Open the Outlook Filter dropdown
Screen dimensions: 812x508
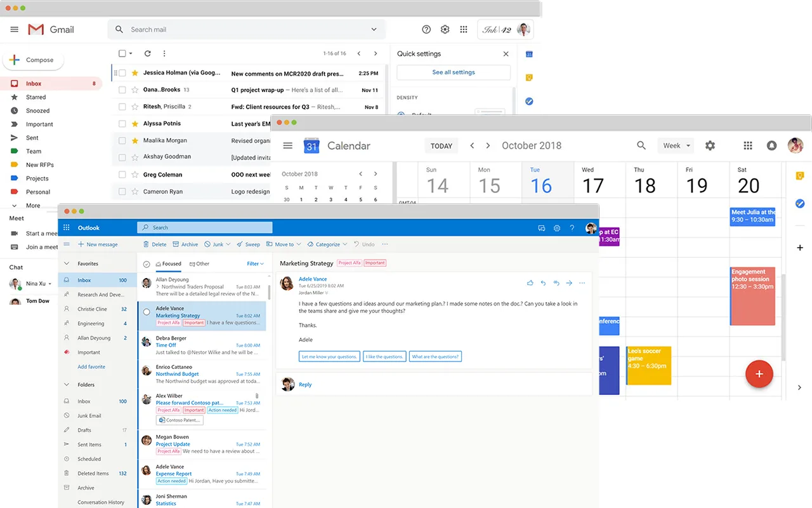255,264
